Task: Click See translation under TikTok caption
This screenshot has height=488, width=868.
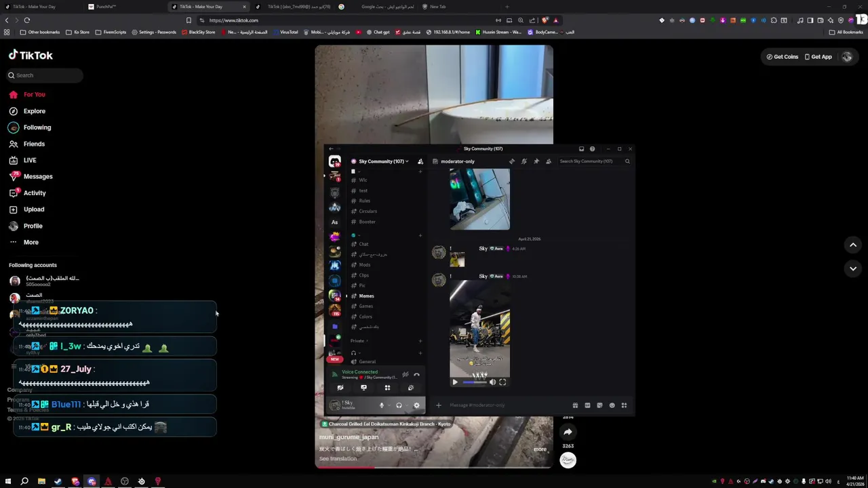Action: click(338, 459)
